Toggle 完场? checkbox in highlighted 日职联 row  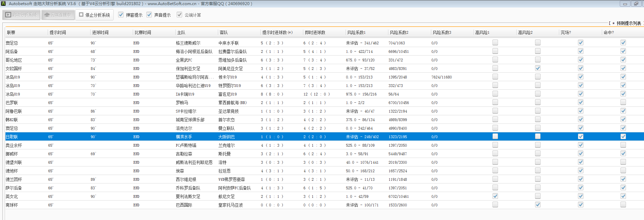(581, 136)
